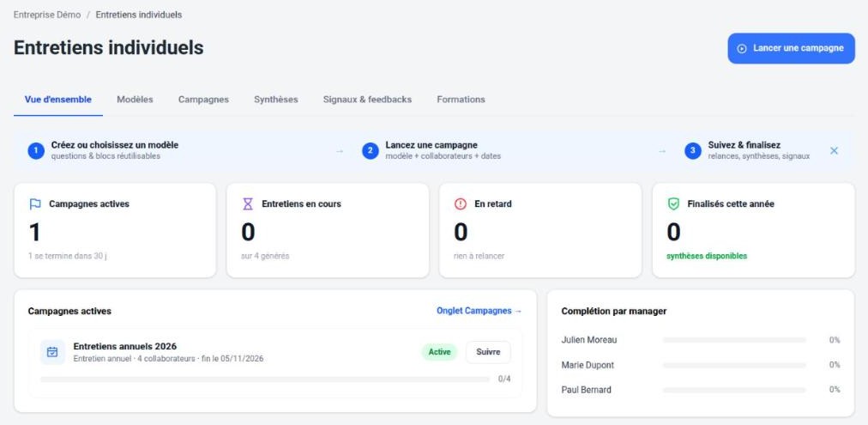The image size is (868, 425).
Task: Click the 0/4 progress count
Action: click(x=504, y=379)
